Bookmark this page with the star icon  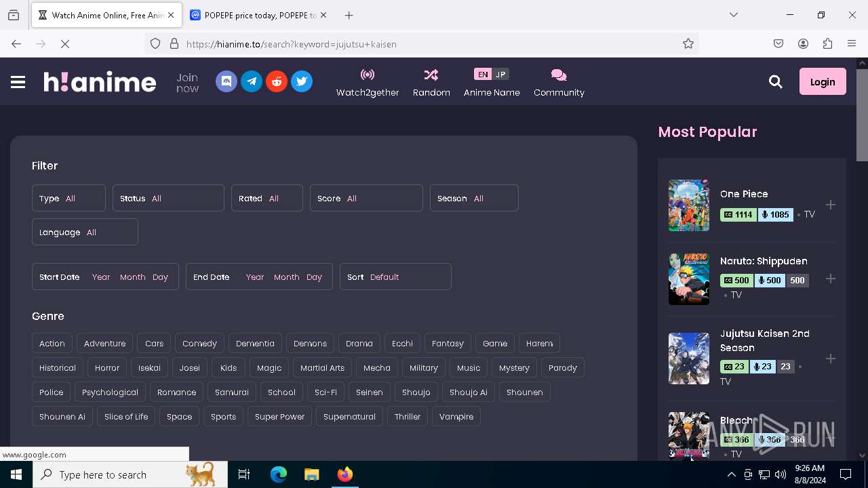688,44
